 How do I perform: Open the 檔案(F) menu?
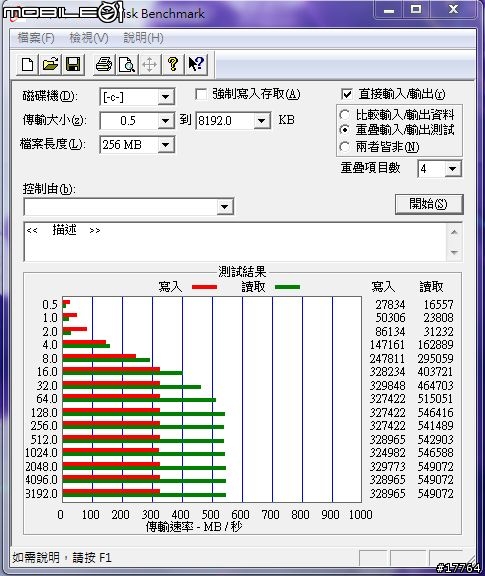click(x=36, y=38)
